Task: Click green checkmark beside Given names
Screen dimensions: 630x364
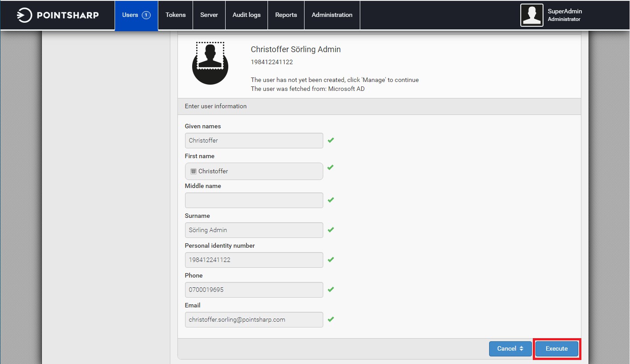Action: point(330,140)
